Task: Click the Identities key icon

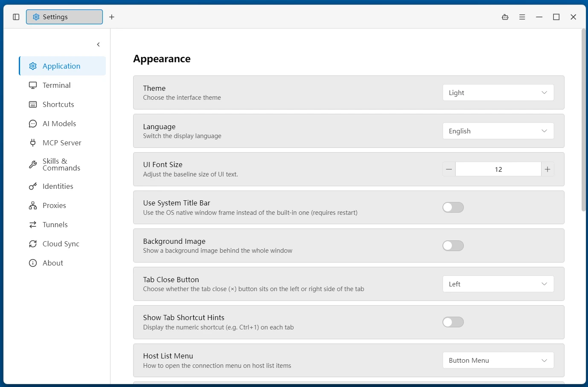Action: click(x=33, y=186)
